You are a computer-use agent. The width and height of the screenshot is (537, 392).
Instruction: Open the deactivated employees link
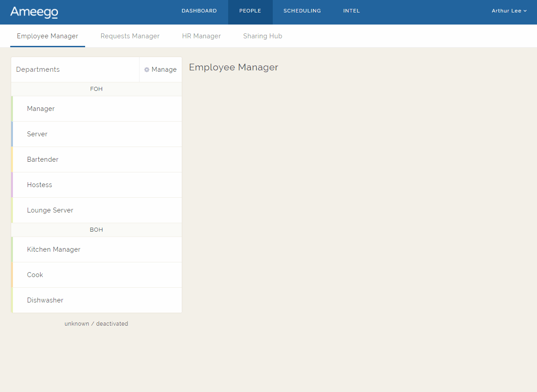112,323
